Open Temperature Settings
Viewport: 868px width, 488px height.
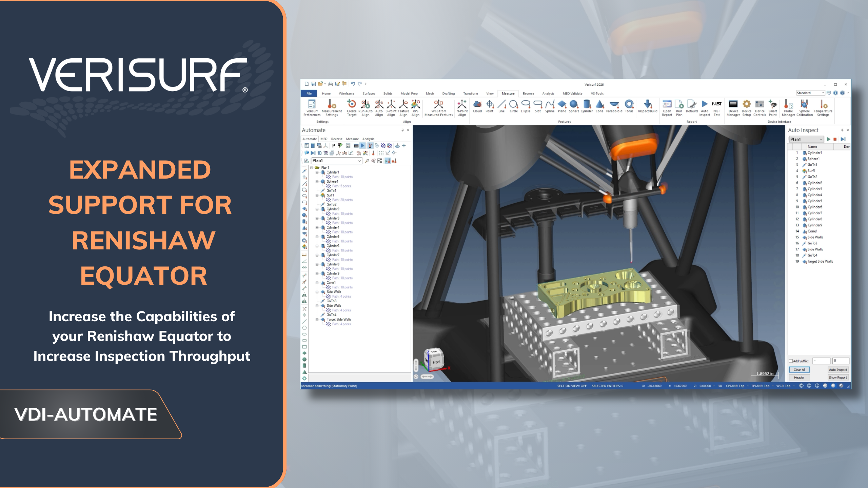pyautogui.click(x=823, y=108)
